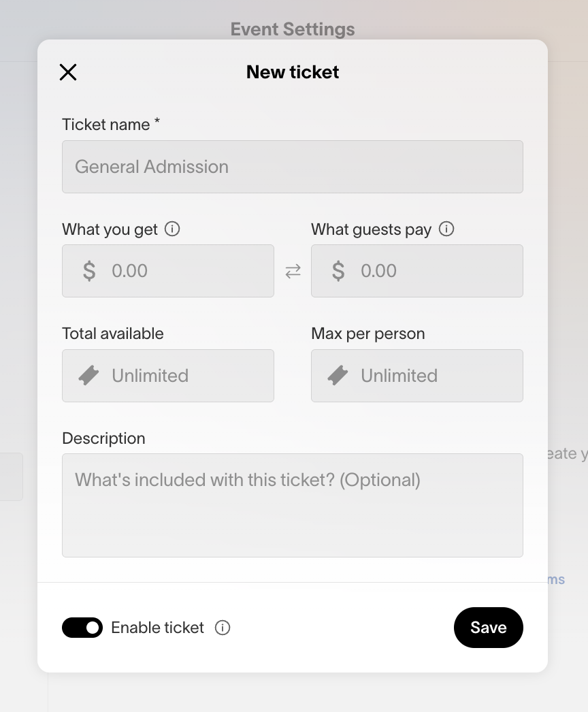Click the swap arrows between price fields
Viewport: 588px width, 712px height.
point(293,271)
